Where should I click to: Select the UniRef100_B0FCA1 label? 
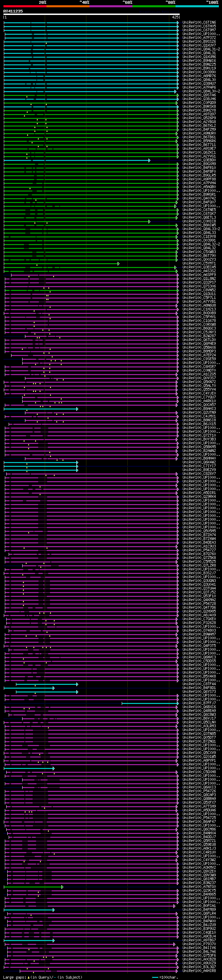point(199,906)
